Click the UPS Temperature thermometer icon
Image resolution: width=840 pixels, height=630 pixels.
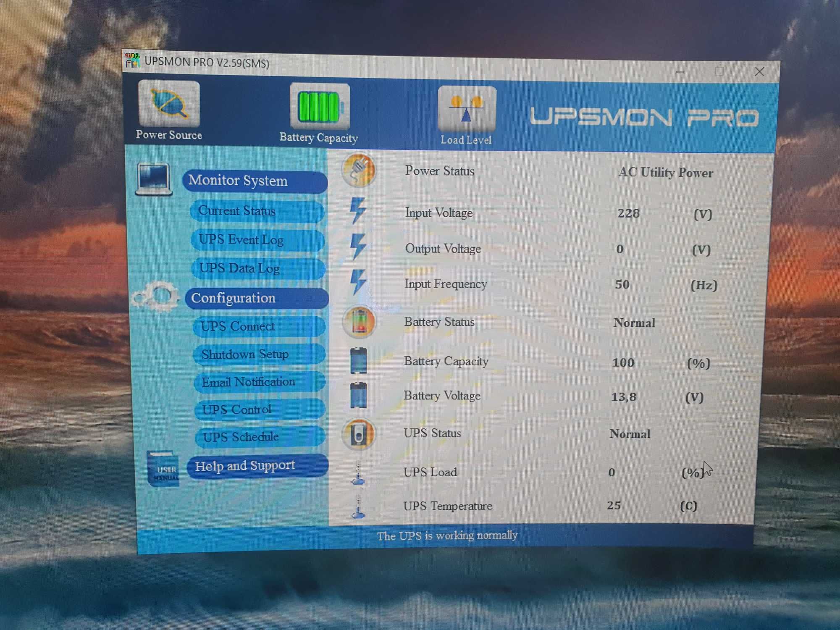[x=358, y=507]
